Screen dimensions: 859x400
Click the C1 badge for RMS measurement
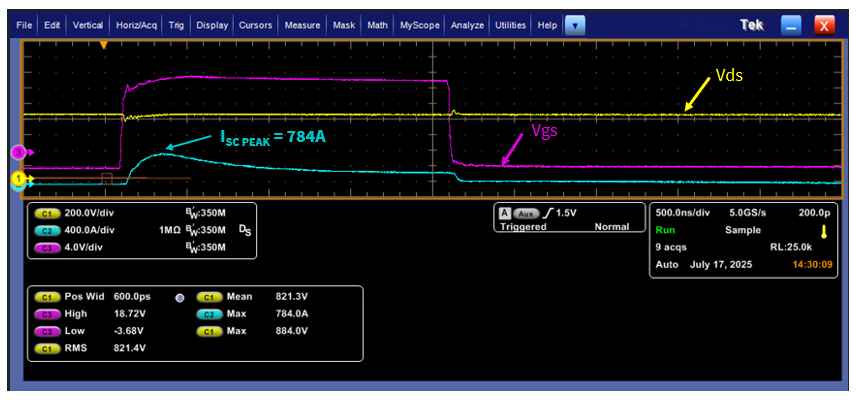[x=47, y=348]
